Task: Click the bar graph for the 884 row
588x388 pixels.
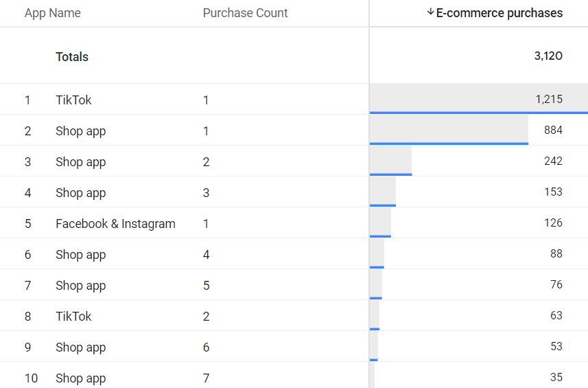Action: pos(449,130)
